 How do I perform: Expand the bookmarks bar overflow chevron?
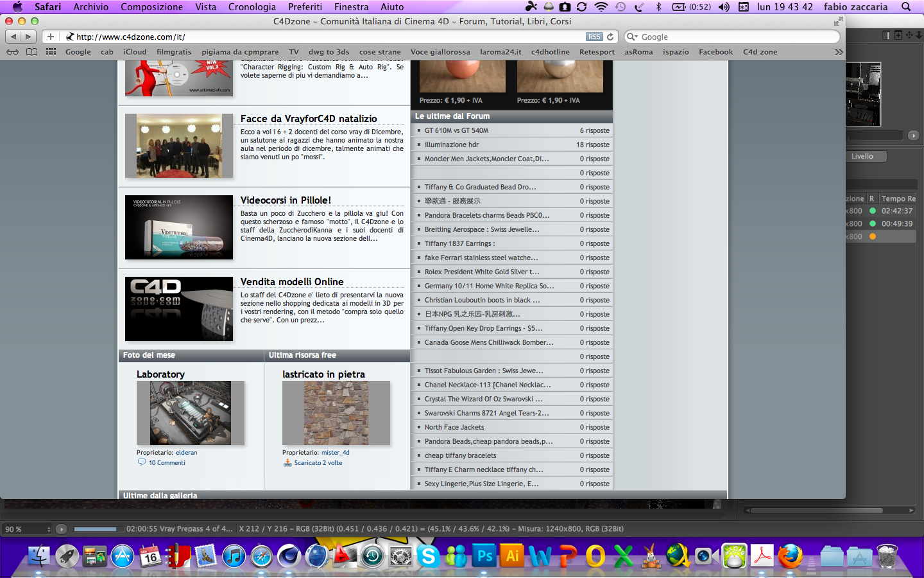click(x=839, y=52)
